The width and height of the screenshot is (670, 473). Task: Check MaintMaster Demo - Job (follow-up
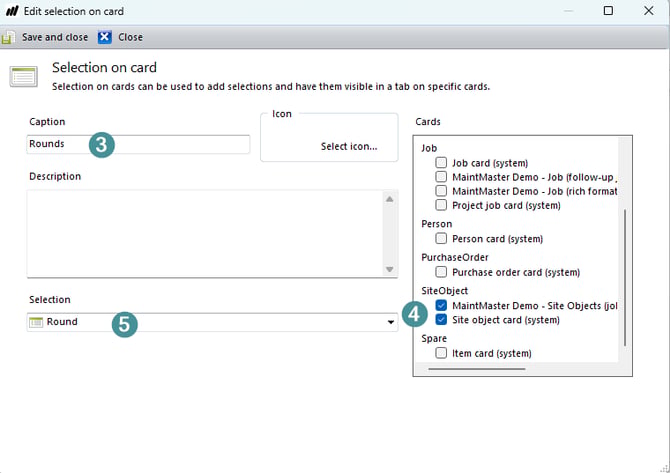coord(441,177)
